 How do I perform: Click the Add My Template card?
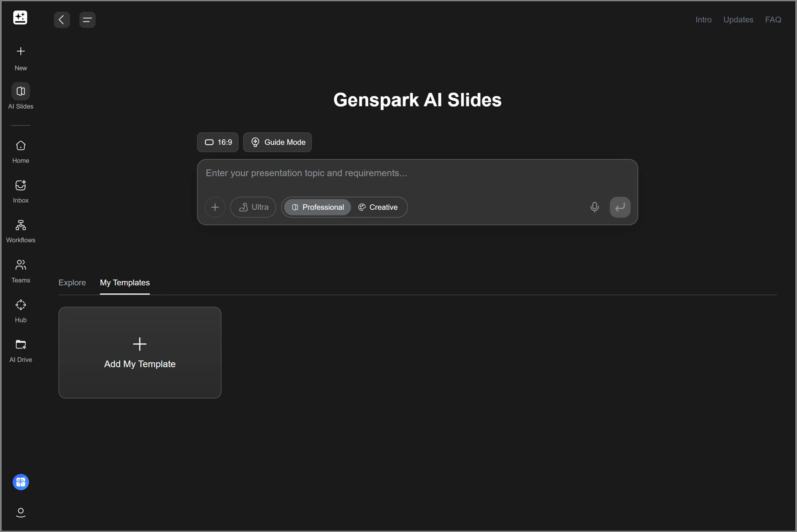click(x=140, y=353)
